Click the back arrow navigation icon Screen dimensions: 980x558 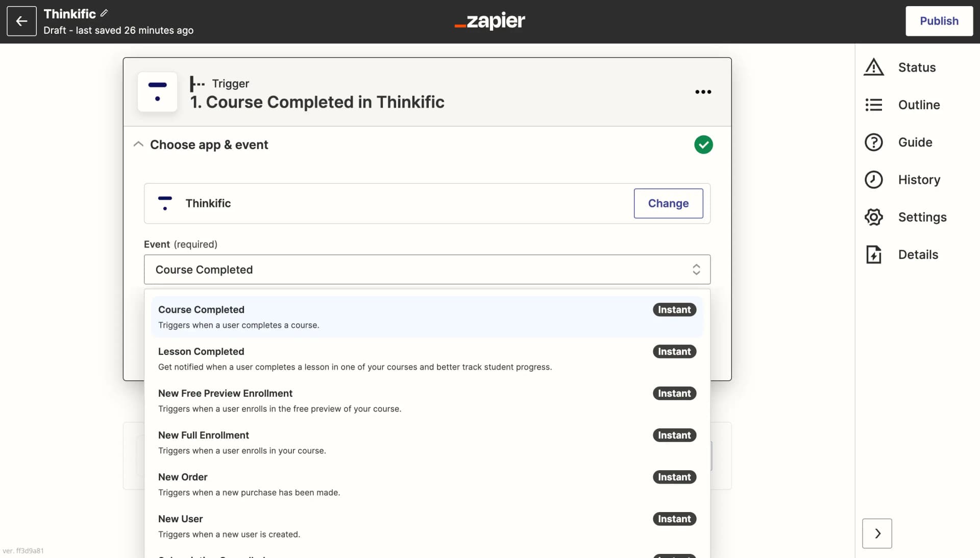(x=21, y=21)
